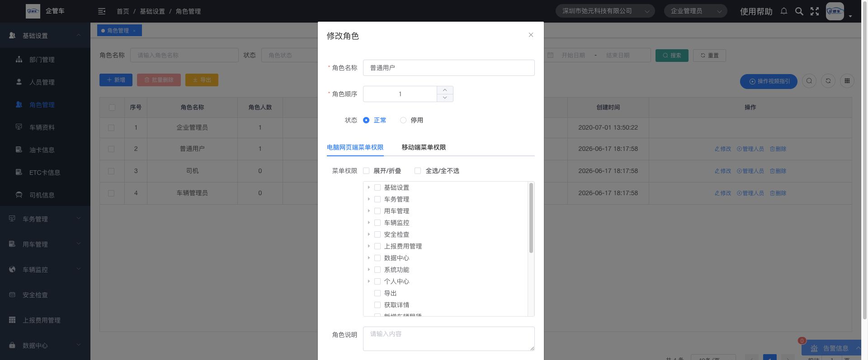Collapse the sidebar with hamburger icon
868x360 pixels.
[x=102, y=11]
